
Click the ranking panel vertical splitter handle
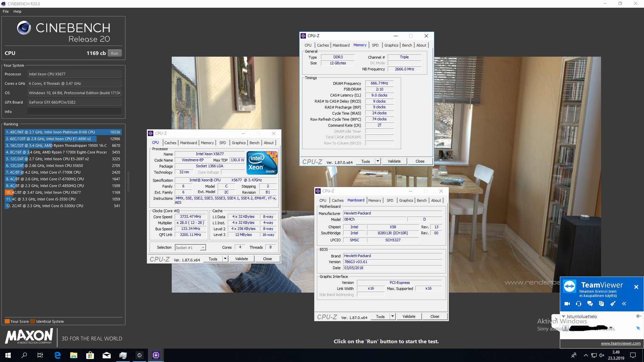pos(128,181)
